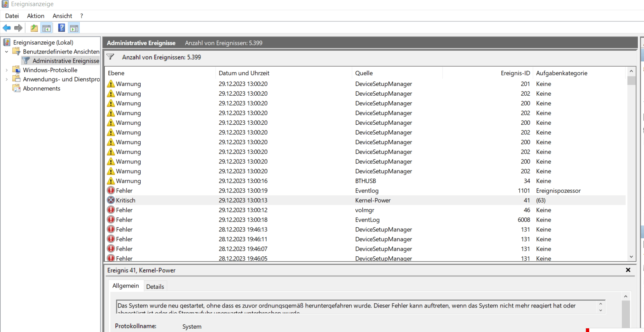Screen dimensions: 644x332
Task: Sort by Aufgabenkategorie column header
Action: point(579,73)
